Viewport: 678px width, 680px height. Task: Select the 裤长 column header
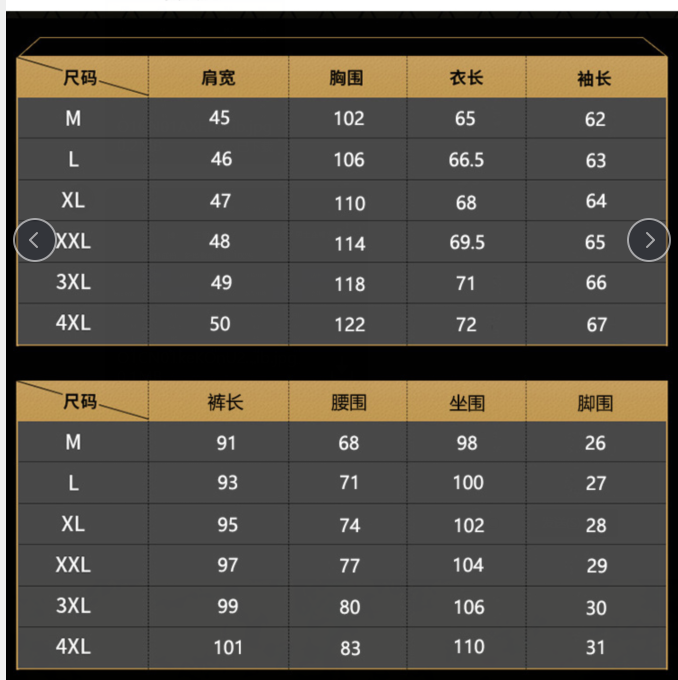click(x=226, y=403)
